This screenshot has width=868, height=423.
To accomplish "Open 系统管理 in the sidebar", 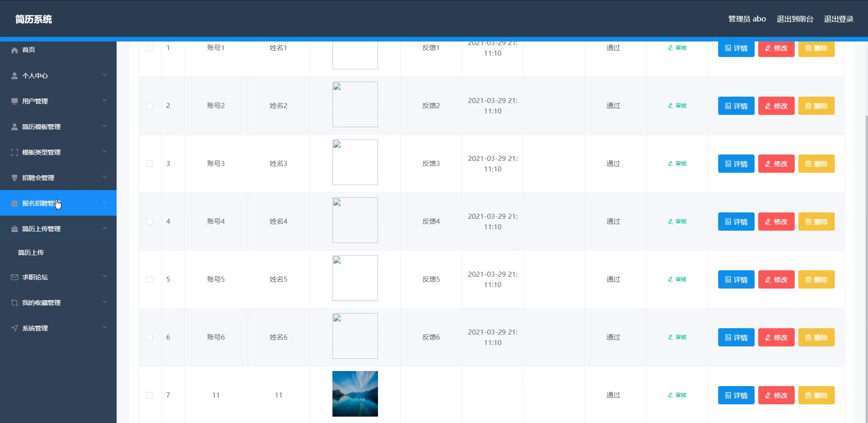I will 58,328.
